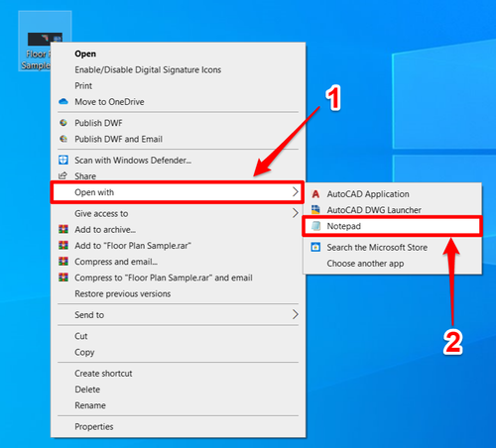Expand the Open with submenu arrow
Screen dimensions: 496x448
tap(296, 192)
